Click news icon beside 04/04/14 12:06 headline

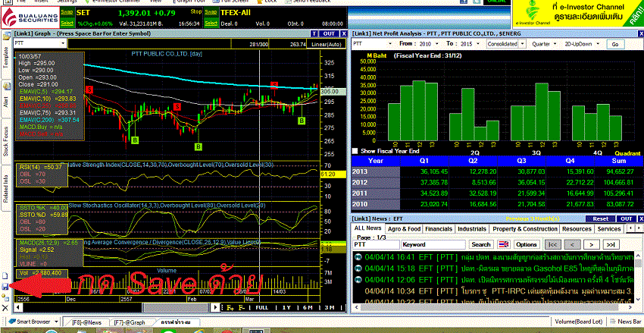point(358,280)
